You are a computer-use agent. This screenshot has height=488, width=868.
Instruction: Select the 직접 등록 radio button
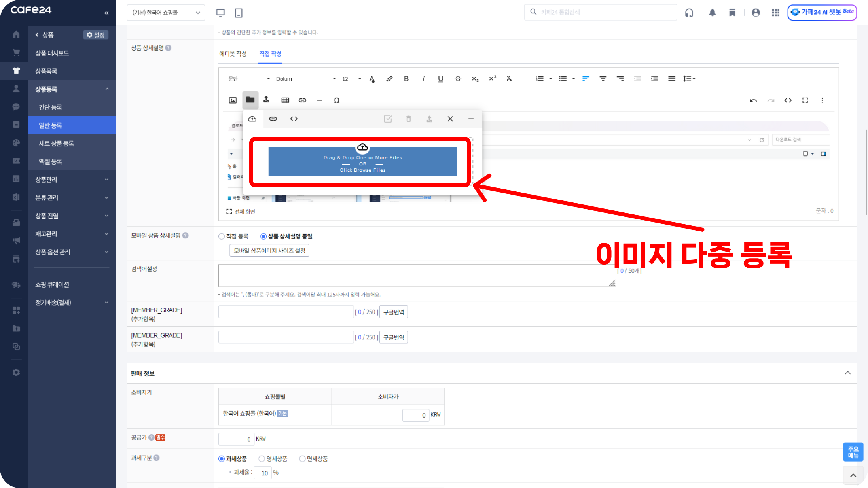point(222,236)
